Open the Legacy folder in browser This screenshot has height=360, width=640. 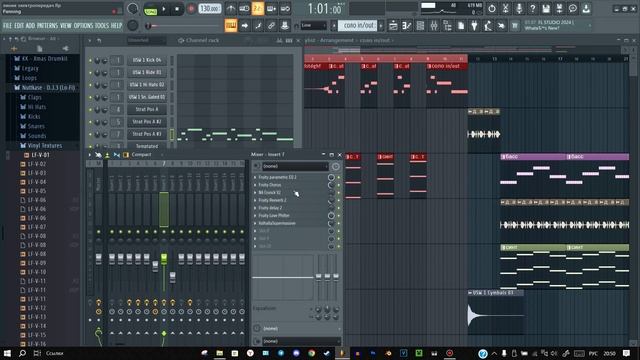(30, 68)
